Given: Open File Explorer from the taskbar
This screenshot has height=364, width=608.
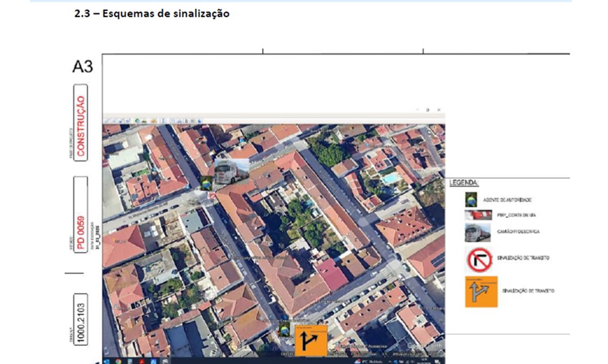Looking at the screenshot, I should pos(131,360).
